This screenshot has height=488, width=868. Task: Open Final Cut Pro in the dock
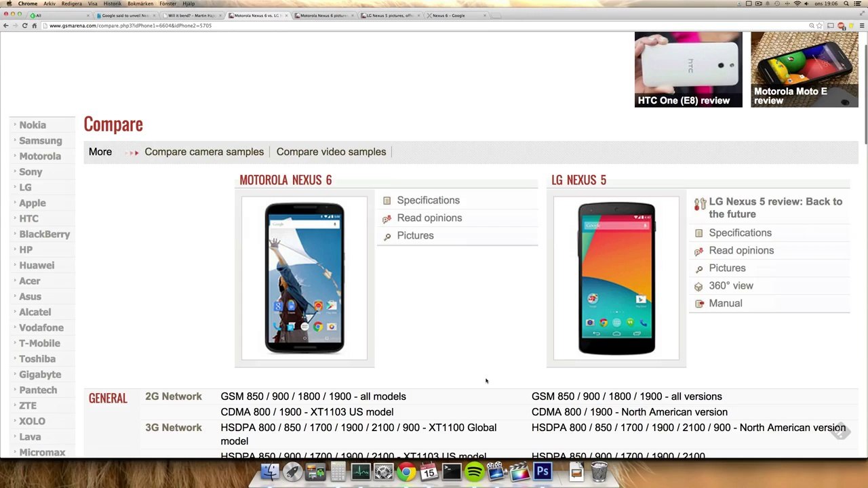tap(520, 471)
